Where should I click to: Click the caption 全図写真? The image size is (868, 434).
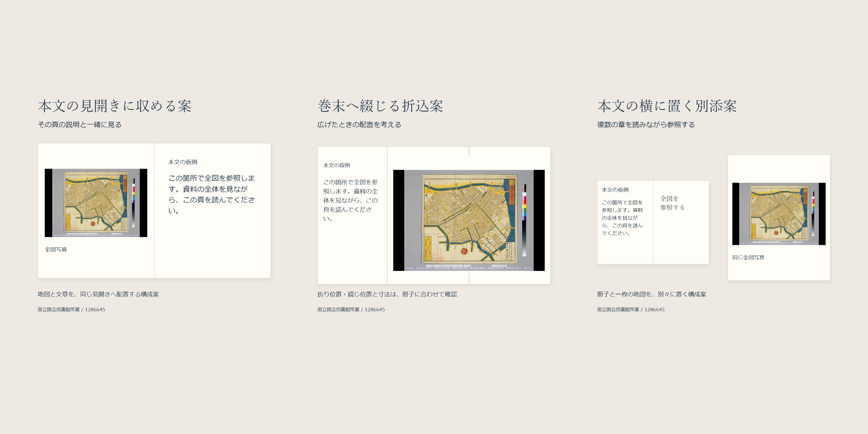[56, 249]
